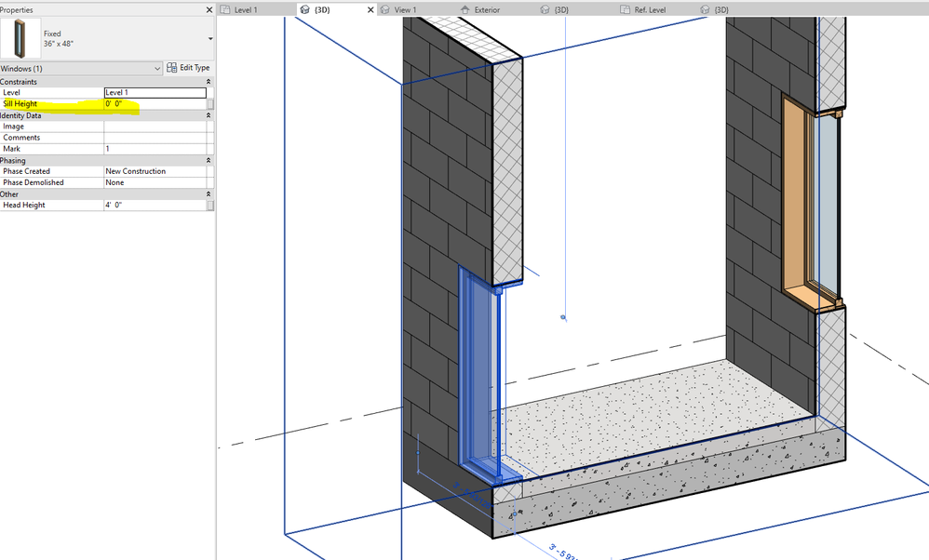
Task: Close the {3D} view tab with its X
Action: pyautogui.click(x=370, y=9)
